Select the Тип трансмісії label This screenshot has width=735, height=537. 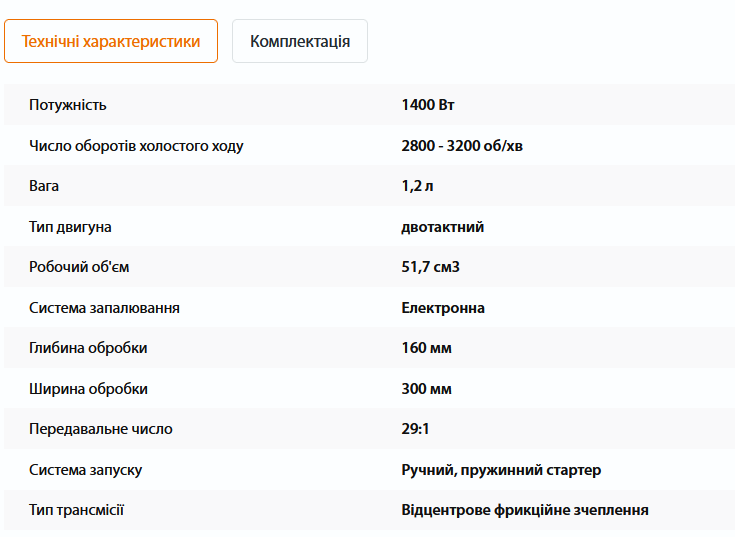pyautogui.click(x=76, y=510)
